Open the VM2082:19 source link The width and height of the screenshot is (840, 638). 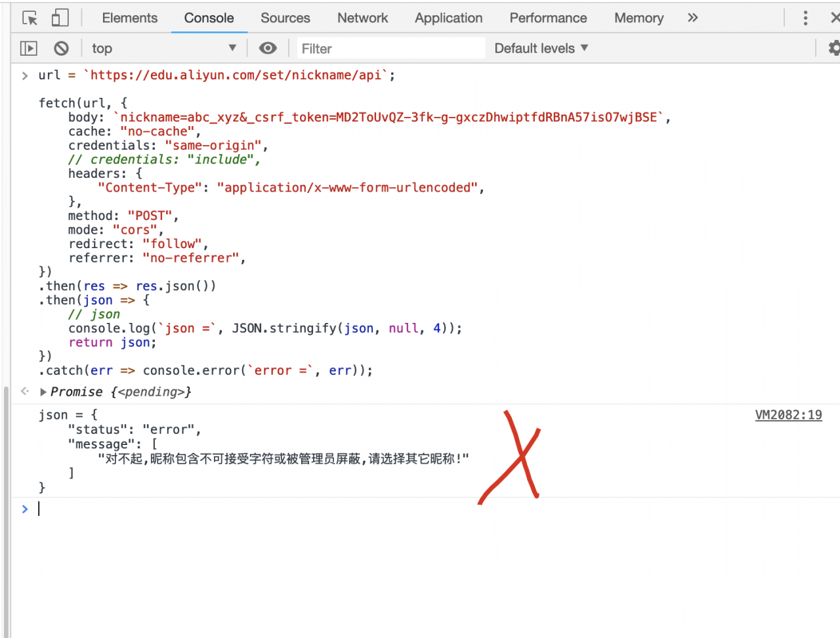click(x=788, y=415)
